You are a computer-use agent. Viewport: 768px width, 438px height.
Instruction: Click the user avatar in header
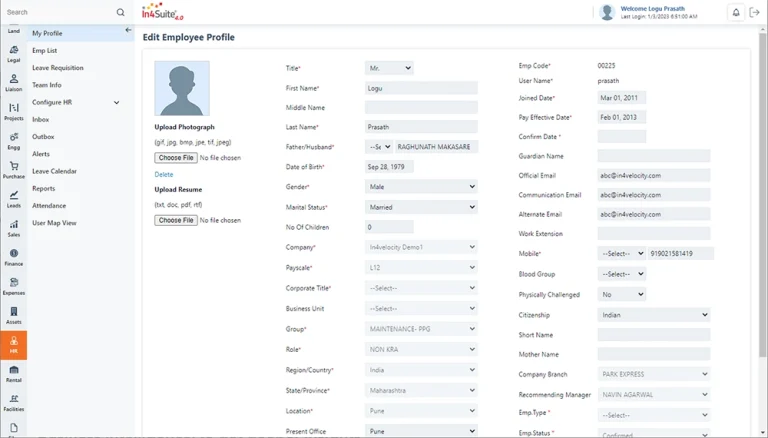point(607,12)
